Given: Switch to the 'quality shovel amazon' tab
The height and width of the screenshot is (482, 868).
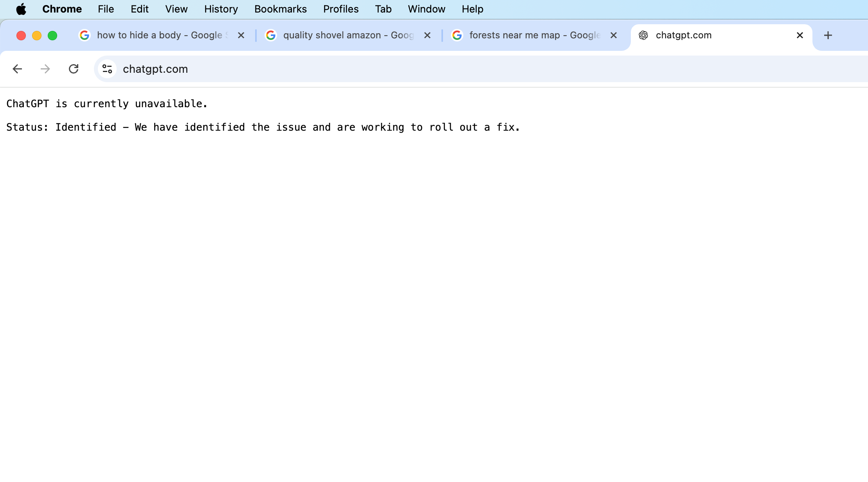Looking at the screenshot, I should (x=348, y=35).
